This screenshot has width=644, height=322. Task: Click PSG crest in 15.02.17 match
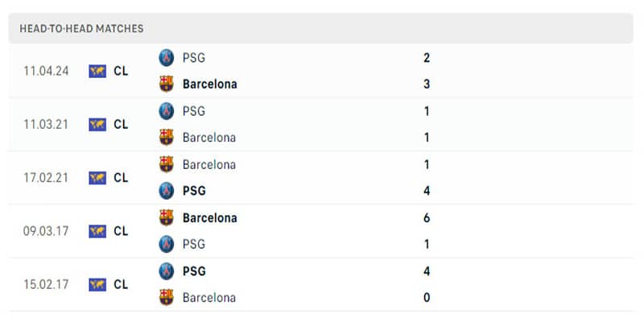167,271
